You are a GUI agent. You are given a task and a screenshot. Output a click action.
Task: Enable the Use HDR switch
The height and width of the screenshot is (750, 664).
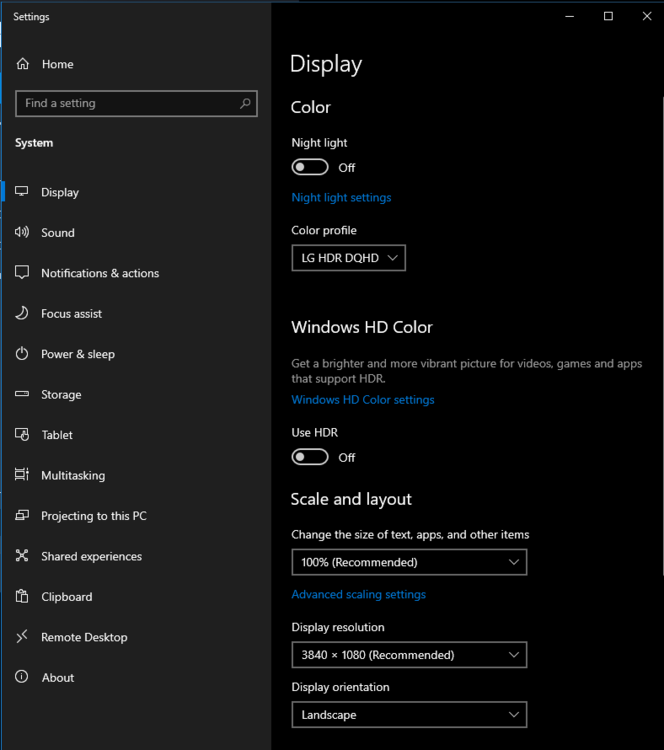tap(310, 457)
